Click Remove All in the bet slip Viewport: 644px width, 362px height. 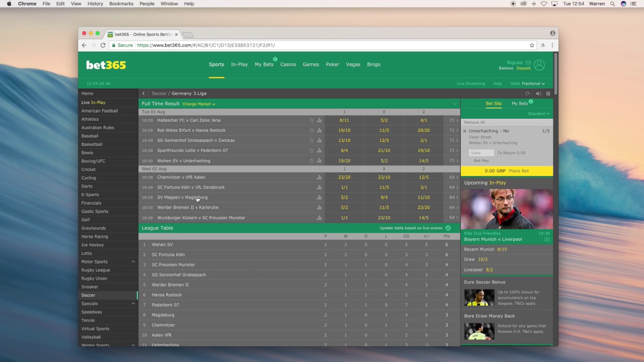click(x=474, y=122)
